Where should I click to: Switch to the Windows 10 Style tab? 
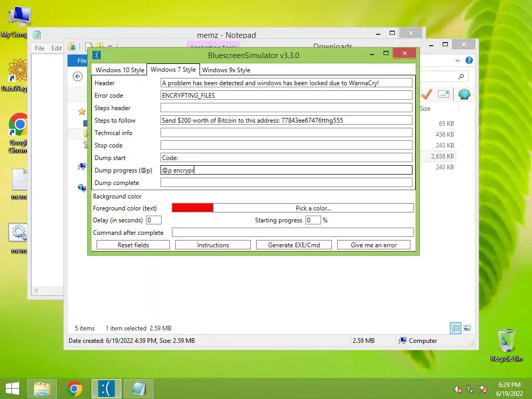coord(119,70)
